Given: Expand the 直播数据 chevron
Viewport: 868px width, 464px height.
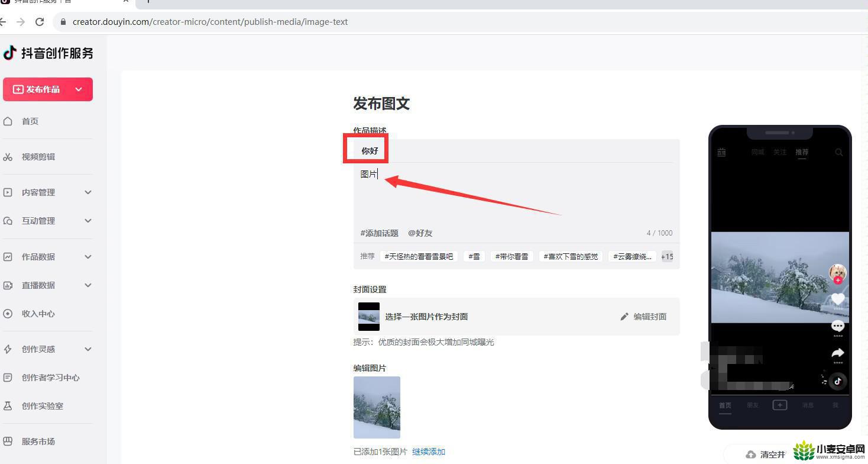Looking at the screenshot, I should coord(88,285).
